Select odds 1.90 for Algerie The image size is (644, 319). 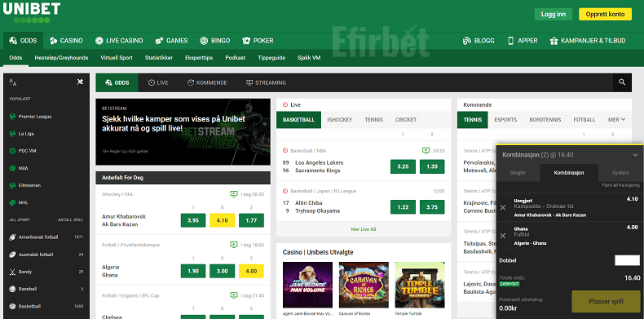pos(193,271)
